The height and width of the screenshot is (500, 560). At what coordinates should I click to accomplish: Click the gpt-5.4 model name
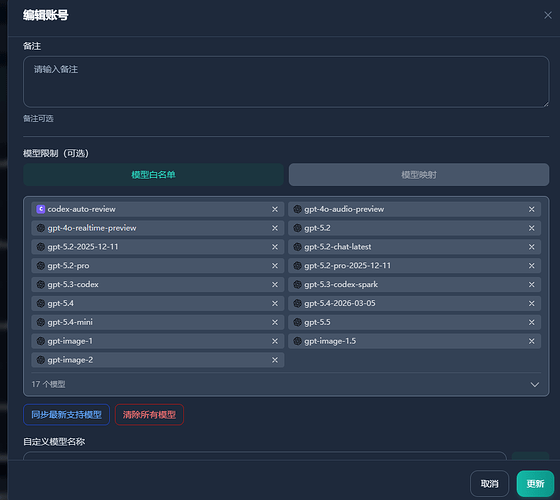point(60,303)
